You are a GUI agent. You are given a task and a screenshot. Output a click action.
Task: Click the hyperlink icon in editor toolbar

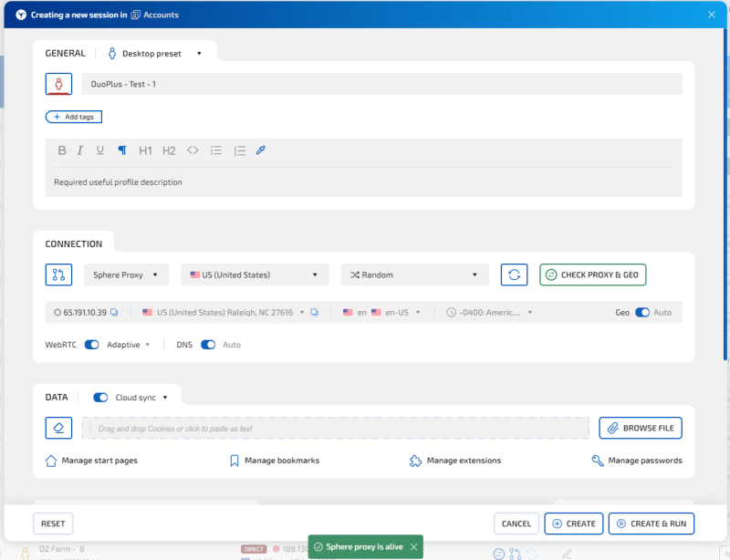point(260,150)
